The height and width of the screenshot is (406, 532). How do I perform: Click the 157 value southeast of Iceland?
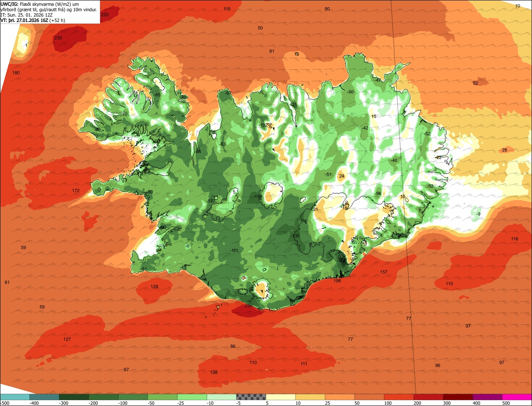[x=384, y=272]
